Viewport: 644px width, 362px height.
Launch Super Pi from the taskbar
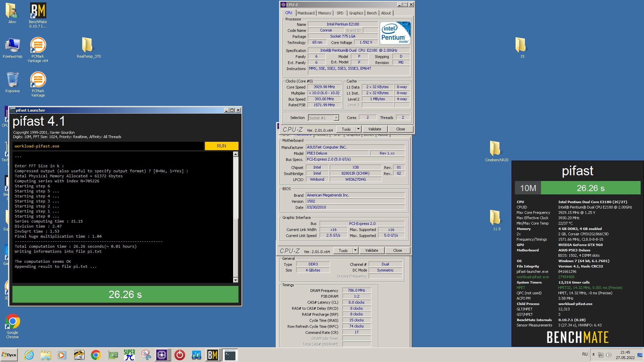click(x=129, y=355)
